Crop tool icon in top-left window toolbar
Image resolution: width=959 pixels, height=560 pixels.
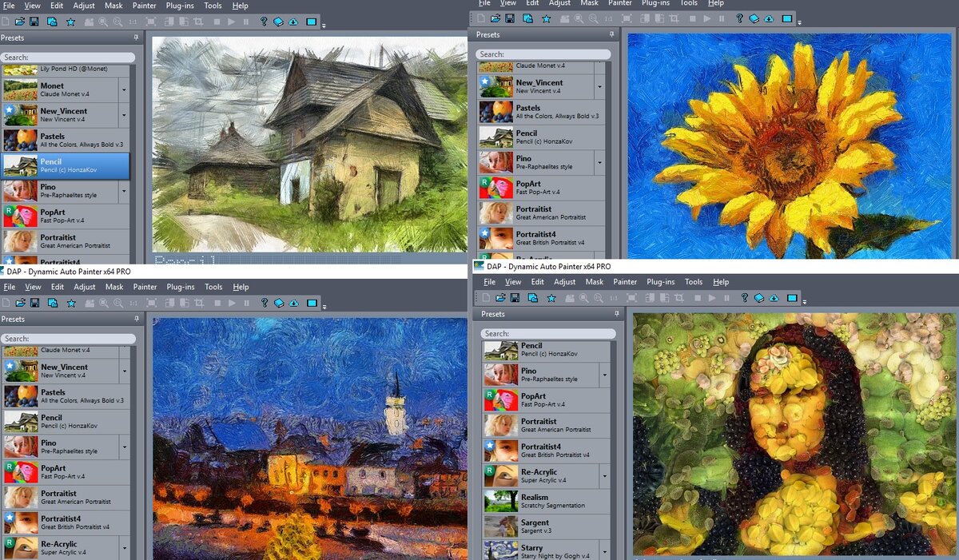199,22
